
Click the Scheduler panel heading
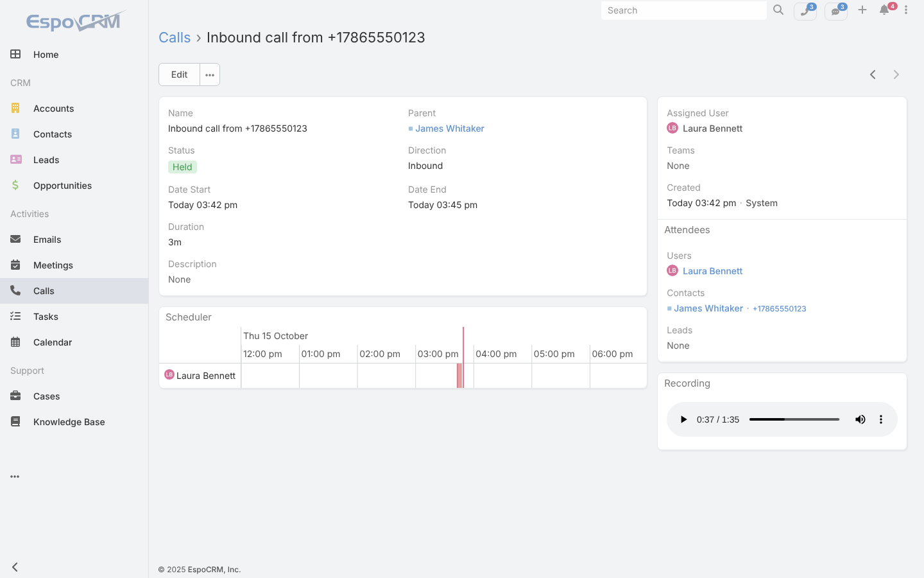(x=189, y=317)
